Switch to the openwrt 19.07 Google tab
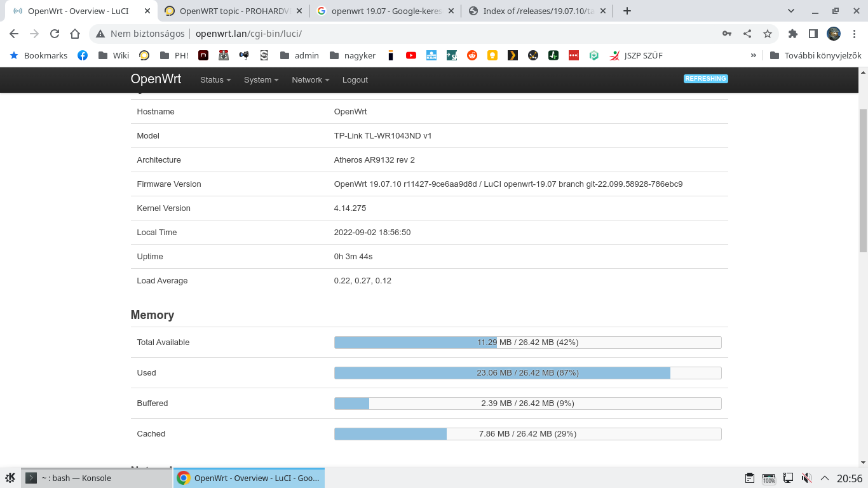Screen dimensions: 868x488 (x=385, y=11)
